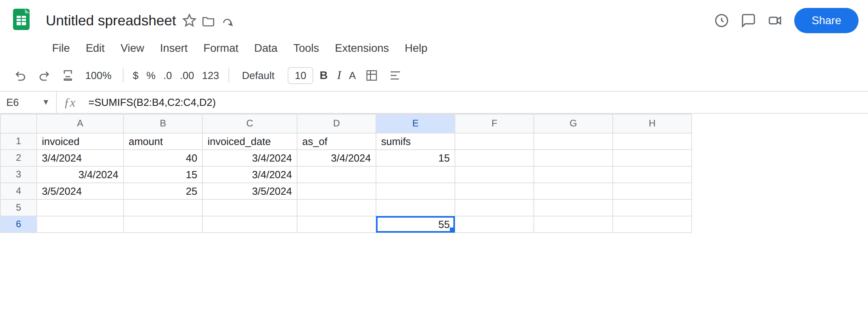Select cell containing 'amount'
This screenshot has width=868, height=316.
point(163,141)
